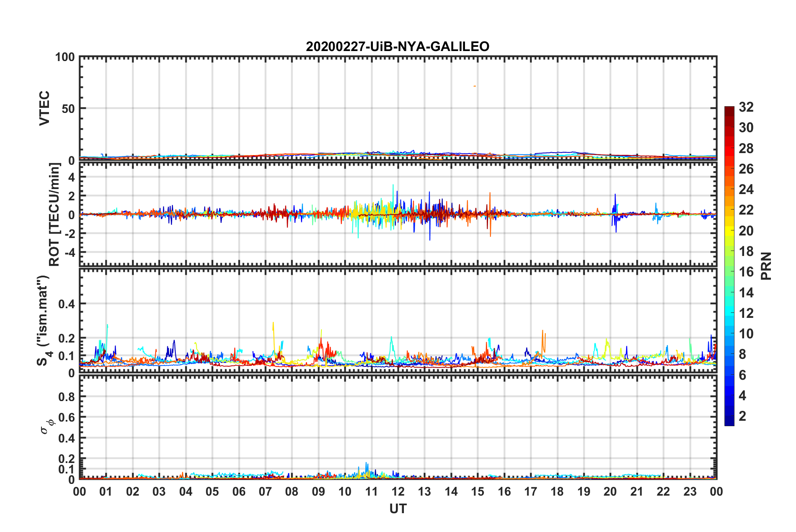Click colorbar tick value 24
Viewport: 796px width, 532px height.
746,189
